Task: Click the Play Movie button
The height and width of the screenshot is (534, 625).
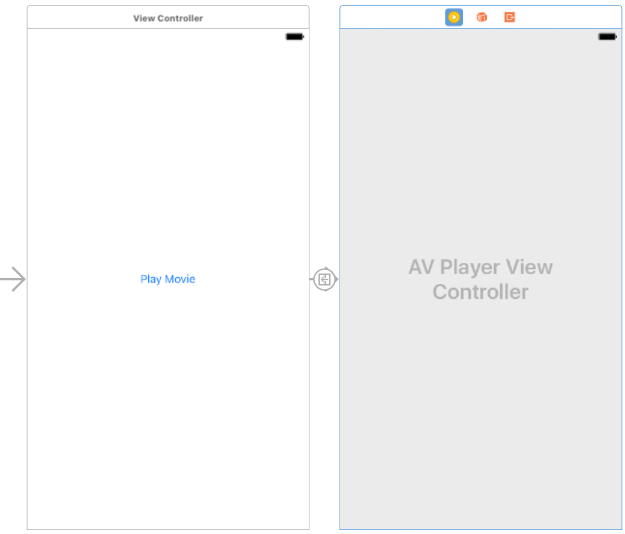Action: point(167,279)
